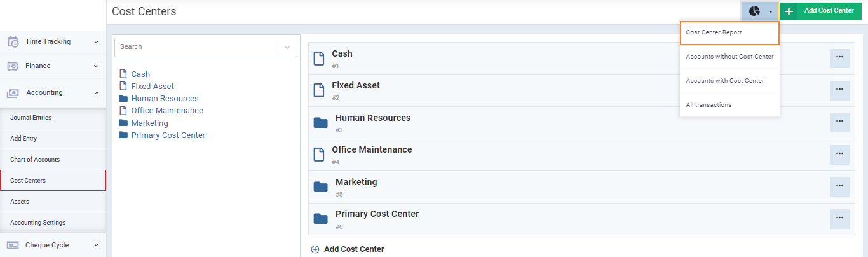Select Office Maintenance in the tree list

(x=167, y=111)
